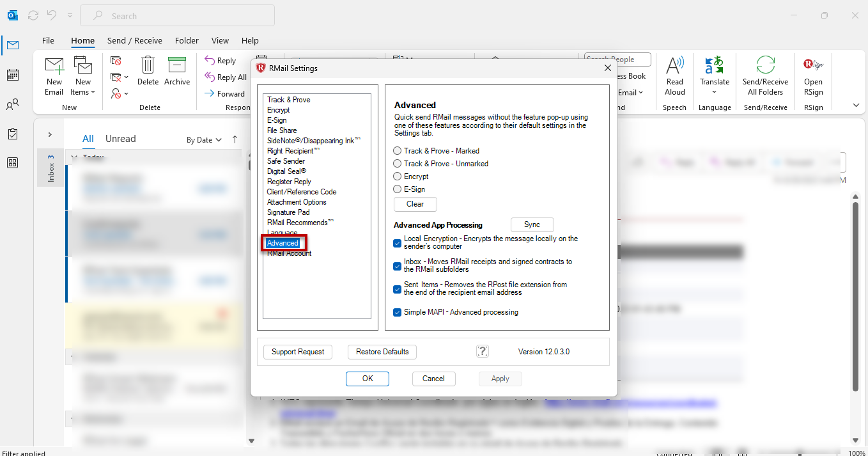Image resolution: width=868 pixels, height=456 pixels.
Task: Select the Encrypt radio button
Action: coord(398,177)
